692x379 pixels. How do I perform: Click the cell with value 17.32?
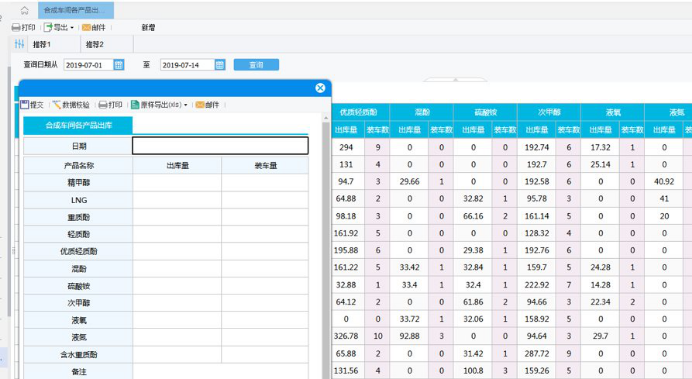pyautogui.click(x=600, y=147)
